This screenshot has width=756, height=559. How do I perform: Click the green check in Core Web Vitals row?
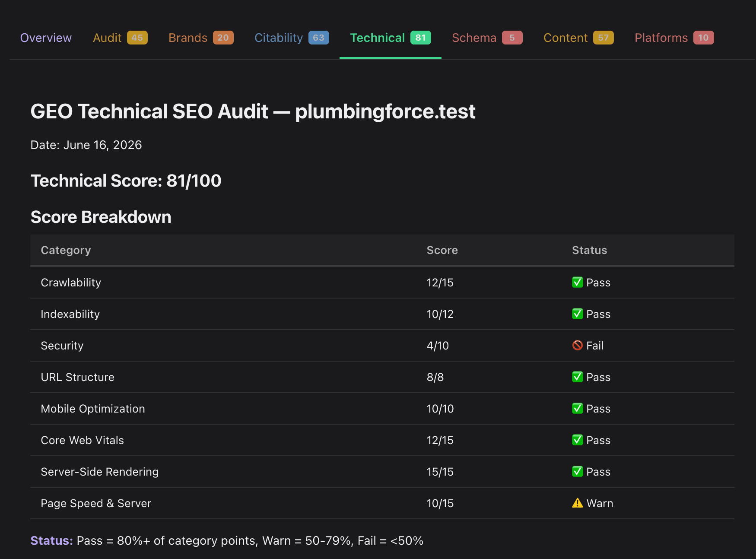pyautogui.click(x=577, y=440)
